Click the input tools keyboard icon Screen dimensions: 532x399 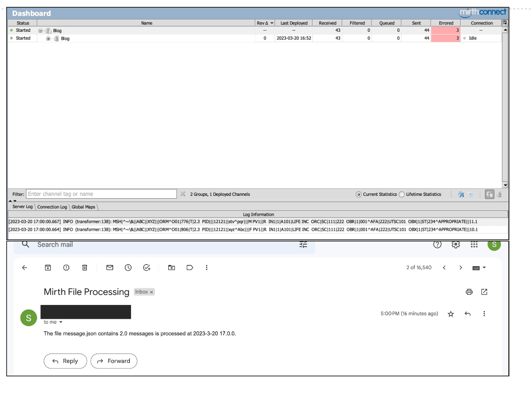click(x=476, y=268)
